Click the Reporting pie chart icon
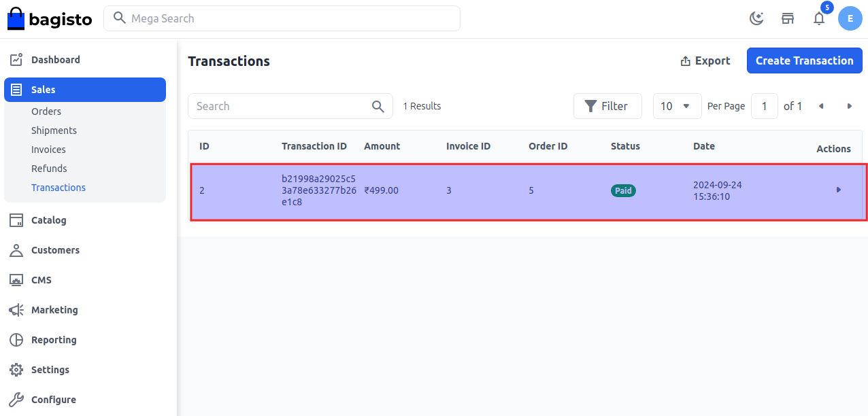868x416 pixels. click(x=16, y=339)
